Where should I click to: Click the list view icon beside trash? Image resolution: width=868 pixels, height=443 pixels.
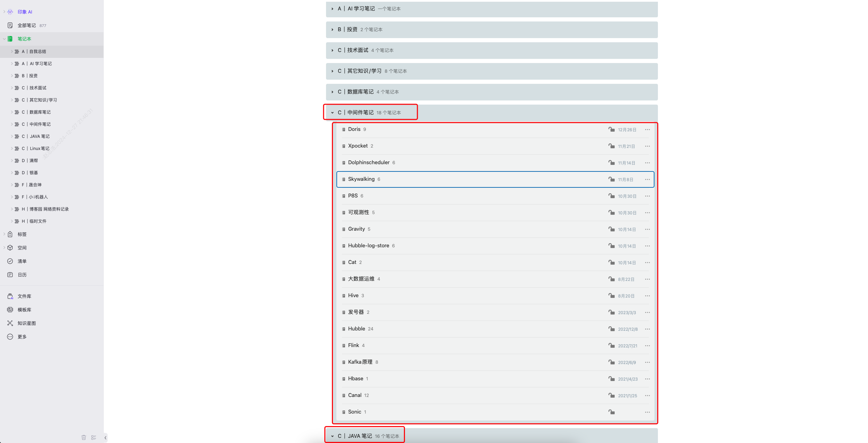(x=93, y=437)
